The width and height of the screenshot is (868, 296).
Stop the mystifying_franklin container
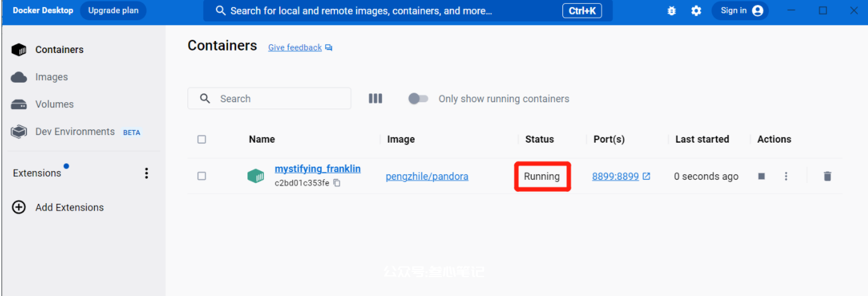coord(761,176)
